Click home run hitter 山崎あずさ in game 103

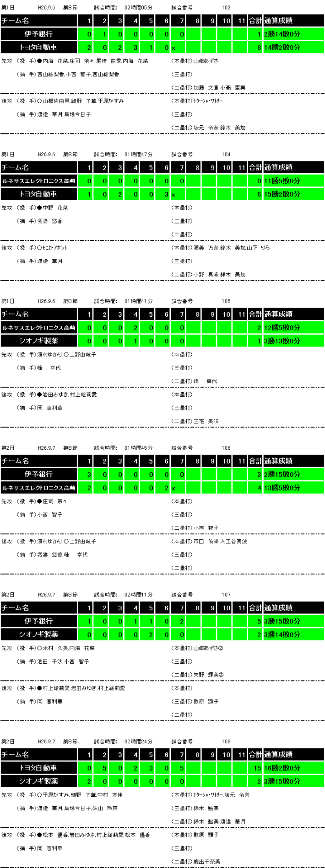point(206,61)
